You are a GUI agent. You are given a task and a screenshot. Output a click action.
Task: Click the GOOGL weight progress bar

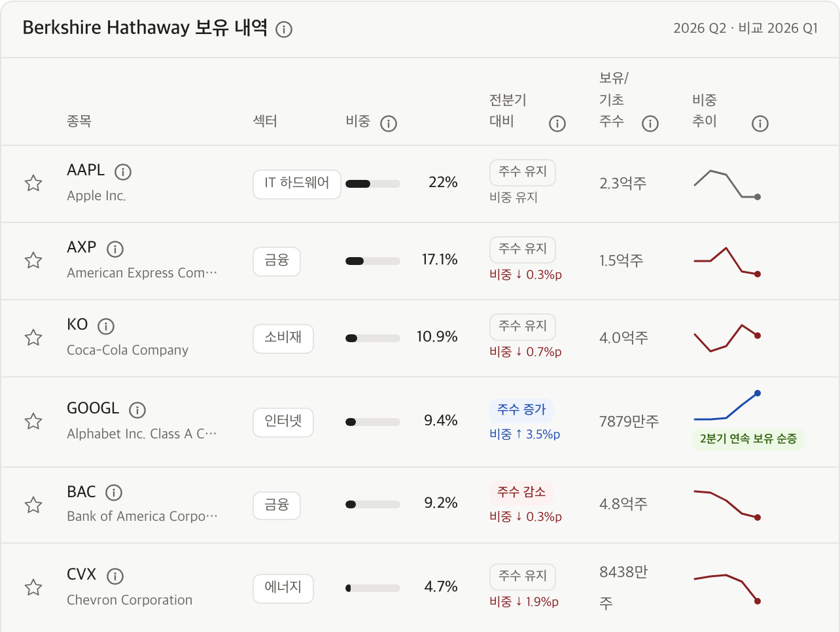(x=373, y=422)
